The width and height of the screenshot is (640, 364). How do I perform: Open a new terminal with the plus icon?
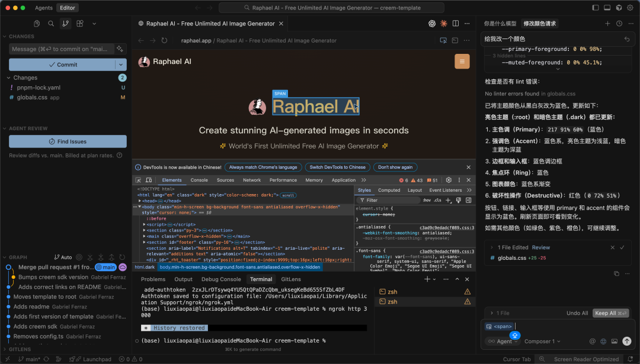[x=427, y=279]
